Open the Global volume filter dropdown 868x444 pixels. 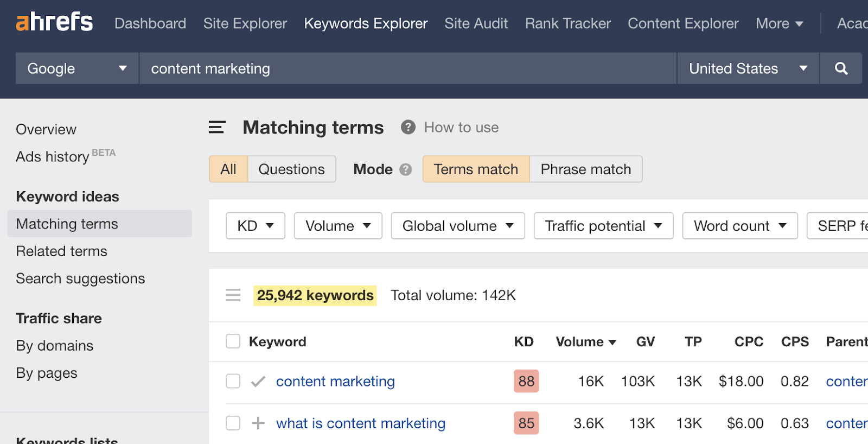(458, 226)
